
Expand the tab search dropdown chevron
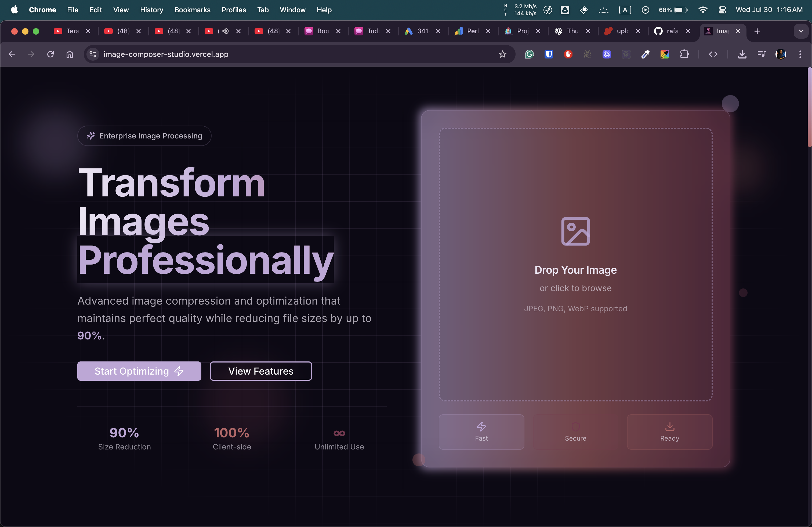[801, 31]
